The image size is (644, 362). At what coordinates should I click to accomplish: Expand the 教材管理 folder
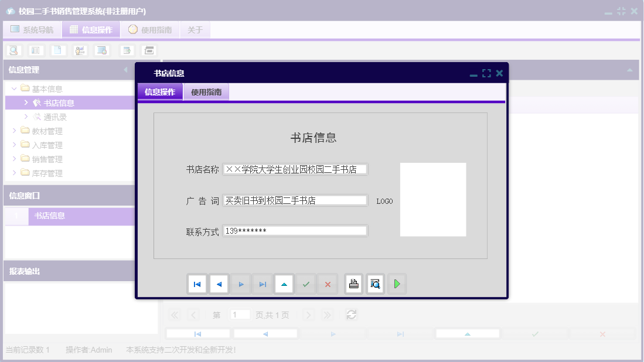(x=15, y=130)
